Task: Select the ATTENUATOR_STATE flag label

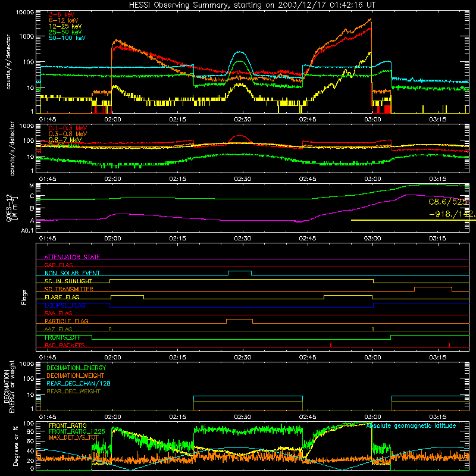Action: coord(72,257)
